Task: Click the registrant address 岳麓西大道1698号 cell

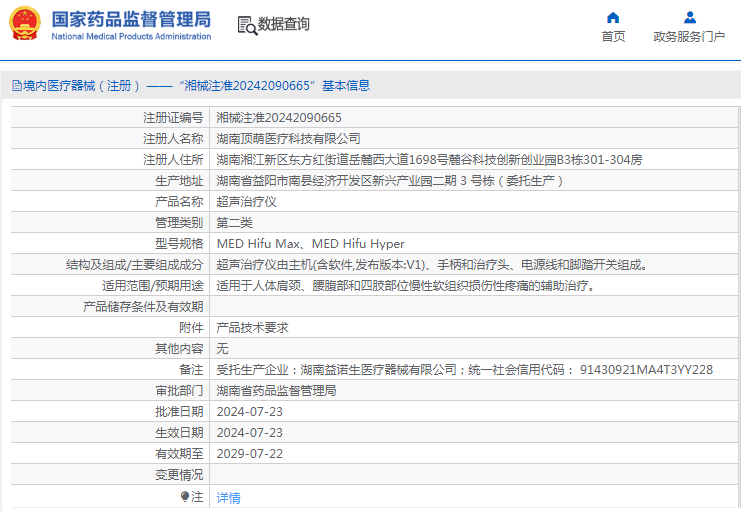Action: pos(474,160)
